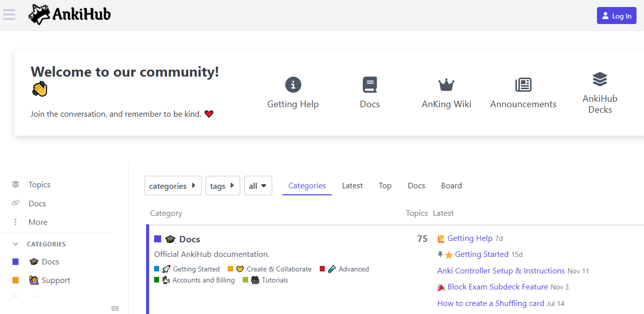This screenshot has height=314, width=644.
Task: Open the AnKing Wiki crown icon
Action: pos(446,85)
